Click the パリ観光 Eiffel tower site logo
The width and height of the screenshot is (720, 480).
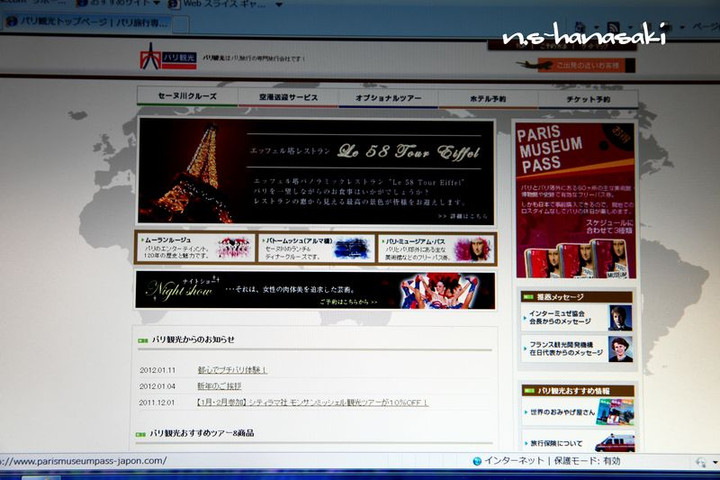pyautogui.click(x=168, y=57)
